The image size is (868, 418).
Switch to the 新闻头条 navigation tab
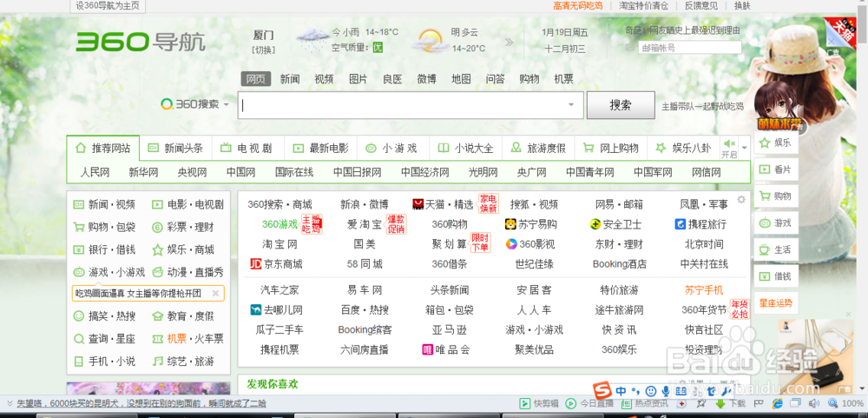click(175, 148)
